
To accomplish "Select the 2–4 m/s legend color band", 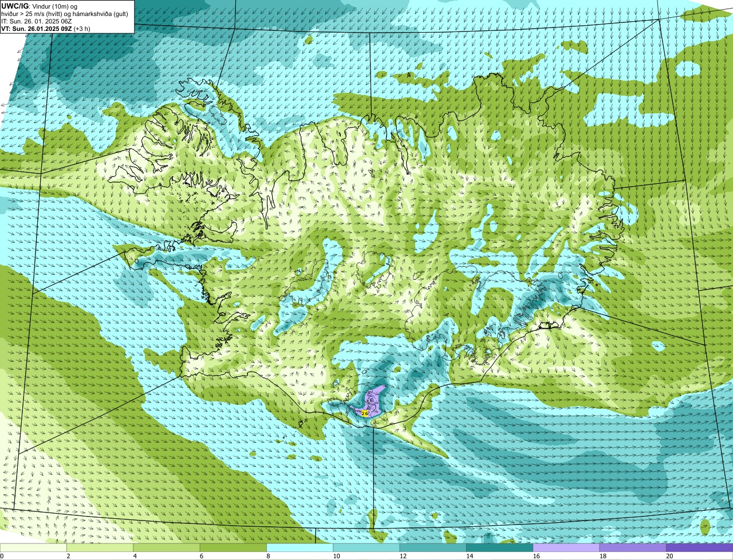I will tap(100, 547).
